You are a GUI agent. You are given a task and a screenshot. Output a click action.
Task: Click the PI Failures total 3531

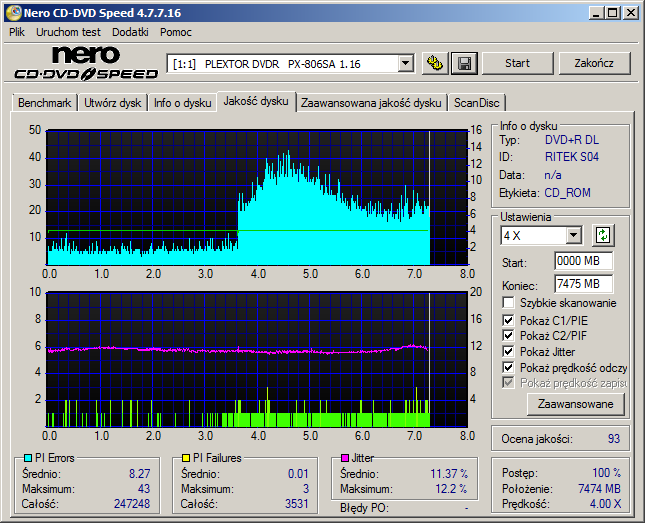point(297,504)
